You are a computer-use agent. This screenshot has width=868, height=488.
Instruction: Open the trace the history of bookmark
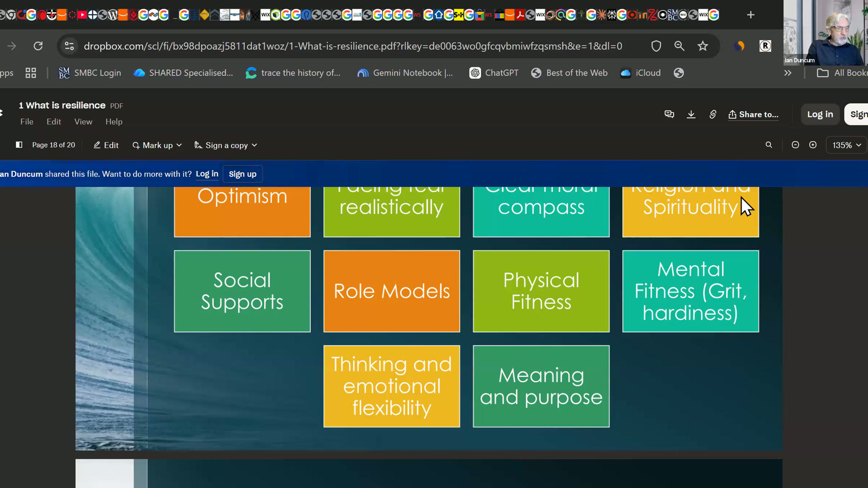pyautogui.click(x=293, y=73)
